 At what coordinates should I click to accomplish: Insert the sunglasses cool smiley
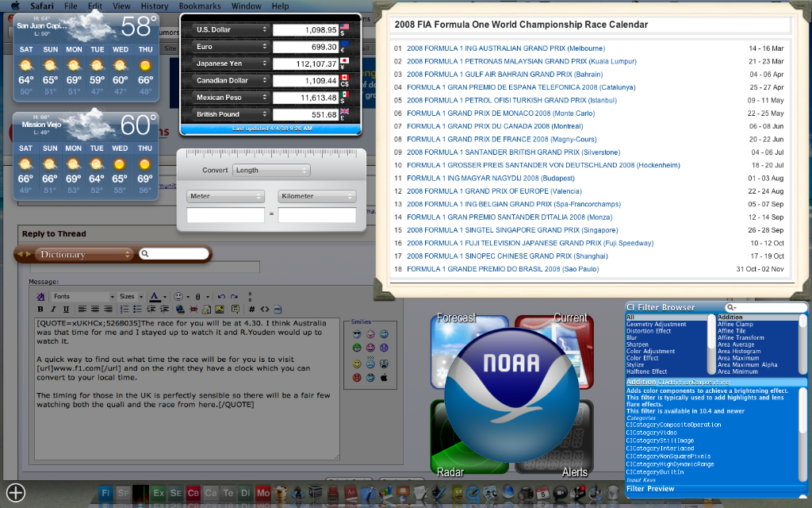point(357,334)
